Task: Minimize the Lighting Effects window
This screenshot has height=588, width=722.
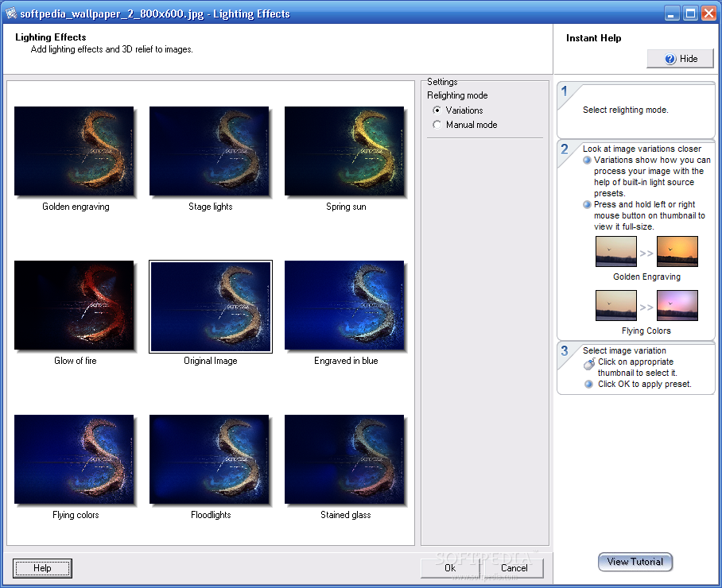Action: (x=672, y=14)
